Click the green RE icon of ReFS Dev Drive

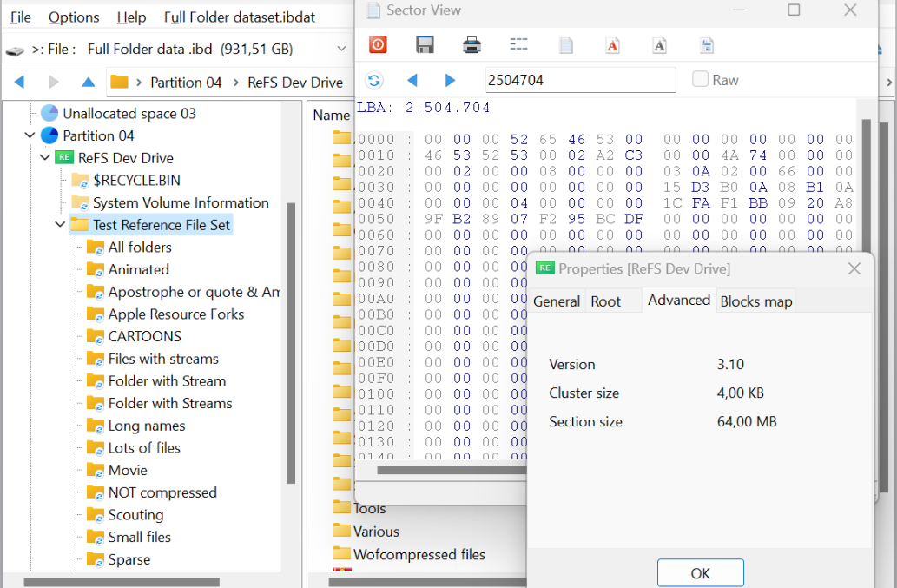coord(64,157)
